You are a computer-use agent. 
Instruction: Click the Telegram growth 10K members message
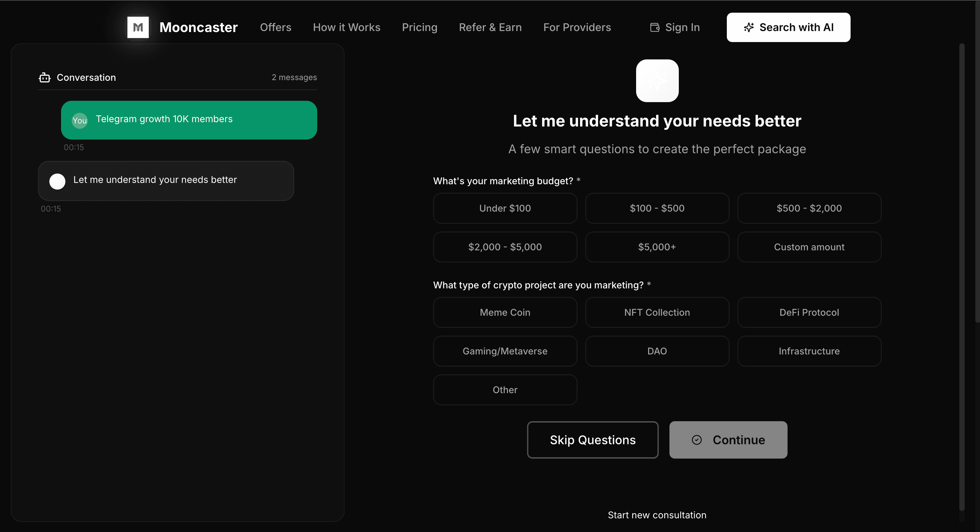[189, 119]
